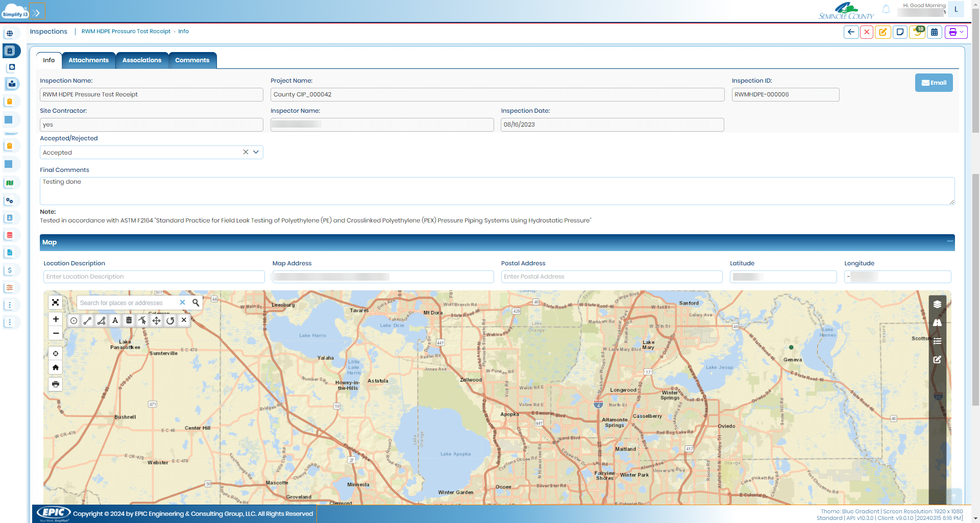
Task: Select the draw polygon tool
Action: click(102, 320)
